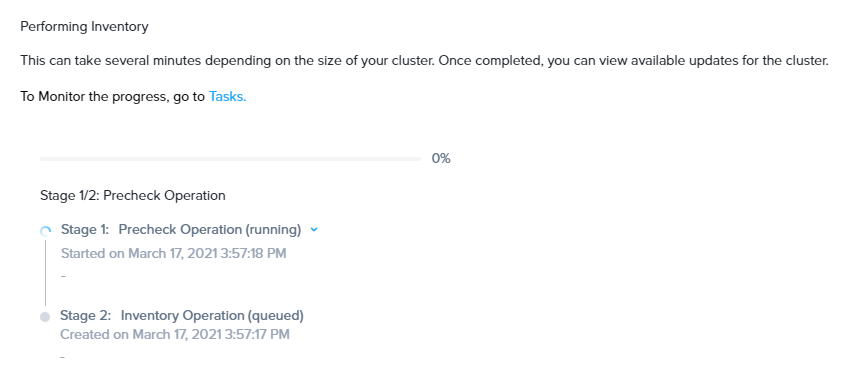Click the inventory progress bar

tap(230, 159)
